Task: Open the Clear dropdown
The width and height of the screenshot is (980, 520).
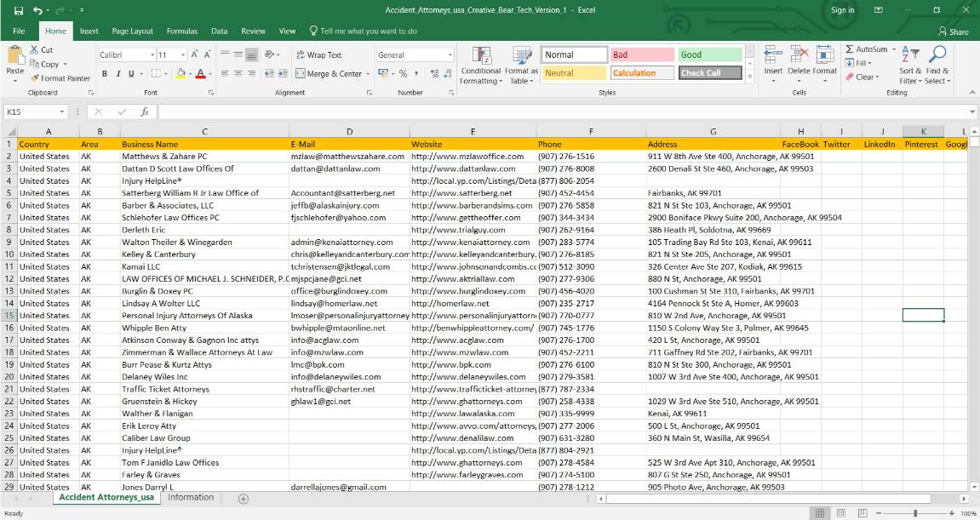Action: click(863, 77)
